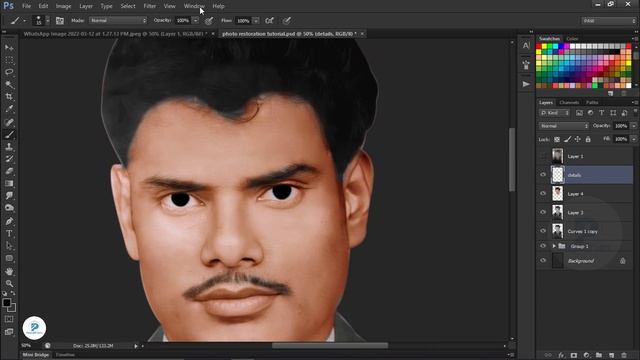Open layer Opacity dropdown arrow
Viewport: 640px width, 360px height.
[633, 126]
